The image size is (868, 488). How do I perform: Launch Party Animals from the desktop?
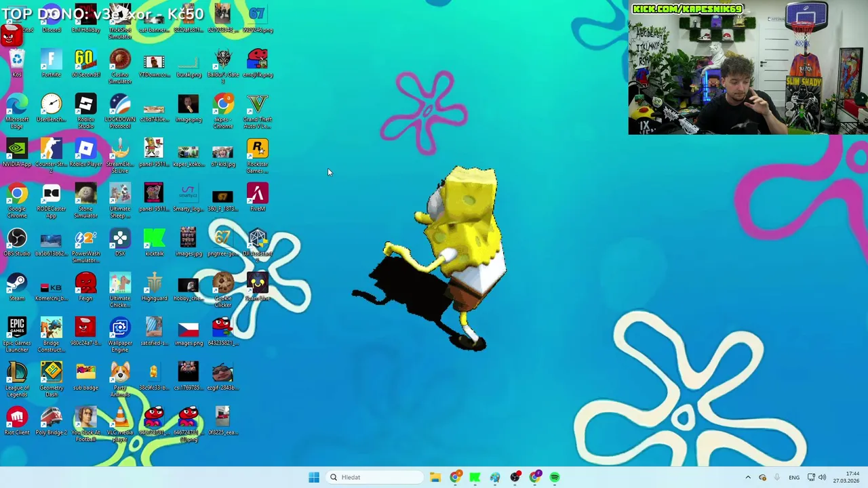point(120,380)
